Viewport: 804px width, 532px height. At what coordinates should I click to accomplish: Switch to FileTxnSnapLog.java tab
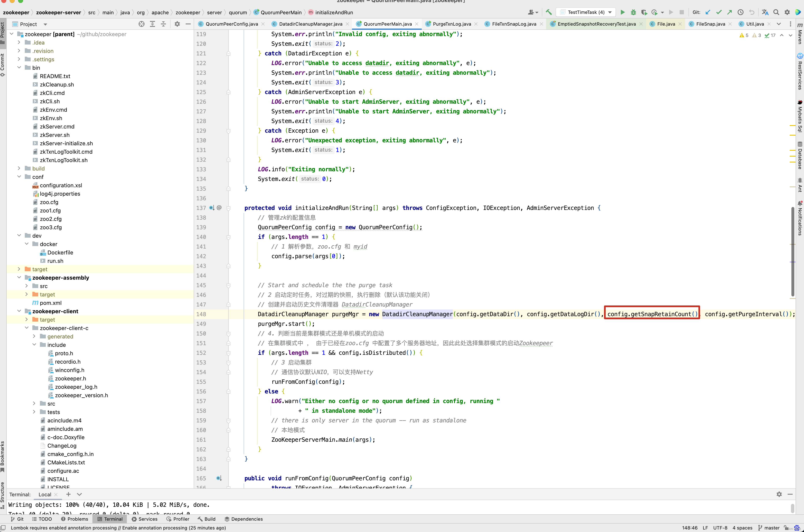pyautogui.click(x=514, y=24)
